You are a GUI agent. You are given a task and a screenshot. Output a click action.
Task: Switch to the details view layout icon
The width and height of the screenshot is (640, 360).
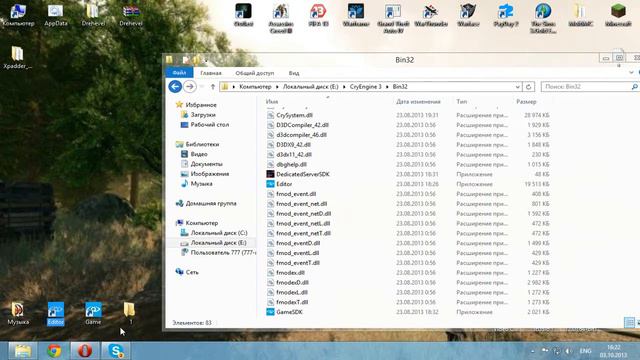[x=629, y=322]
